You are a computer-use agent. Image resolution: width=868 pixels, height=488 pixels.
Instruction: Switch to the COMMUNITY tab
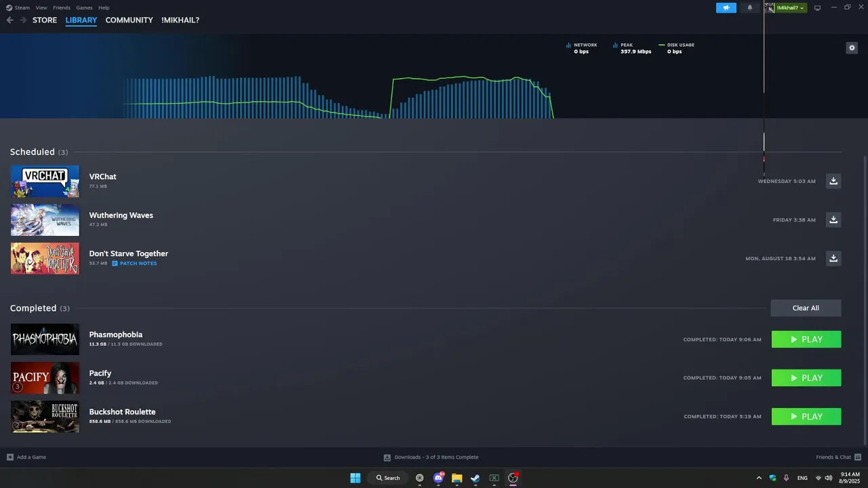point(129,20)
